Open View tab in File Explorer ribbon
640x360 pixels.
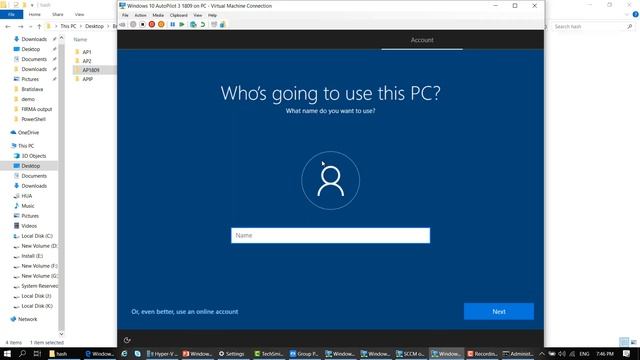79,14
